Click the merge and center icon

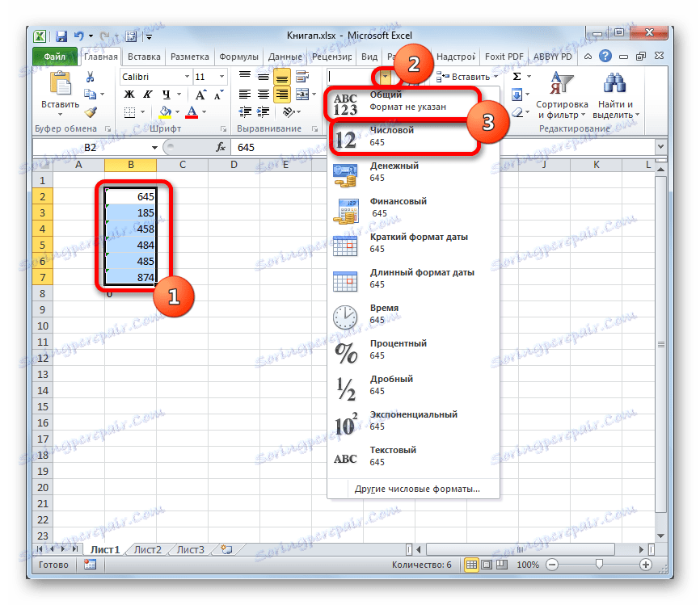(302, 95)
